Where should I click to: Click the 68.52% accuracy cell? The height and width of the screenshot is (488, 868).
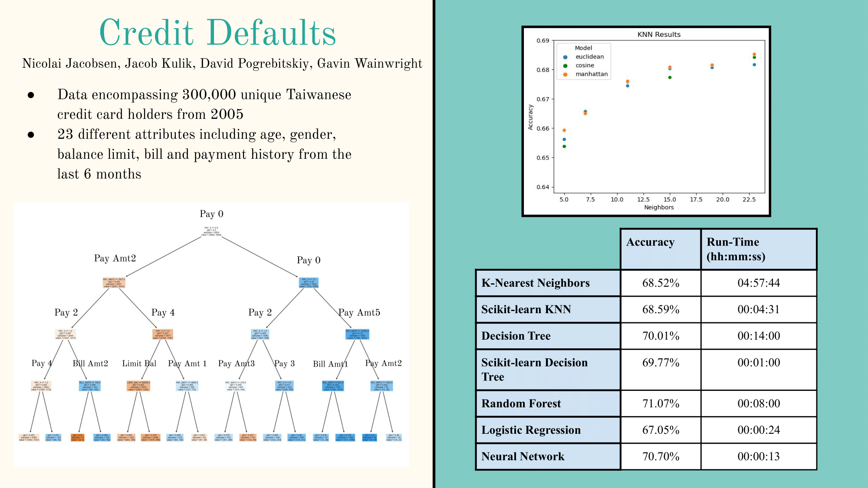point(661,283)
